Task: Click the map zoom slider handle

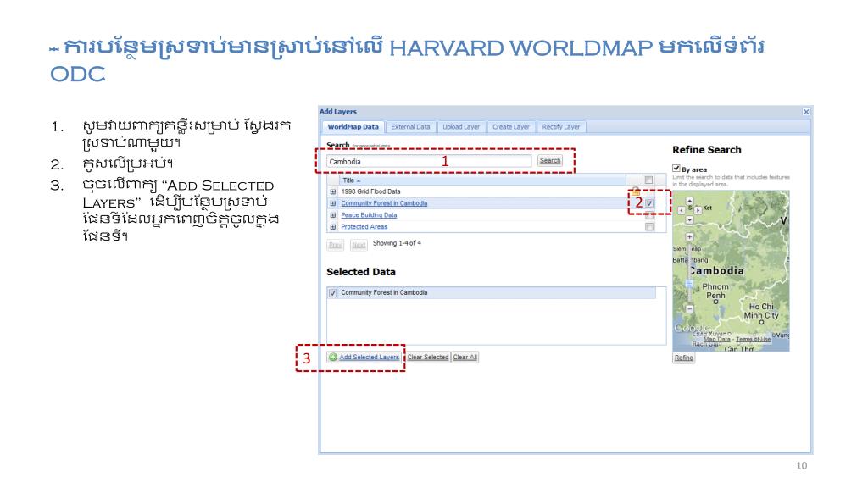Action: tap(690, 284)
